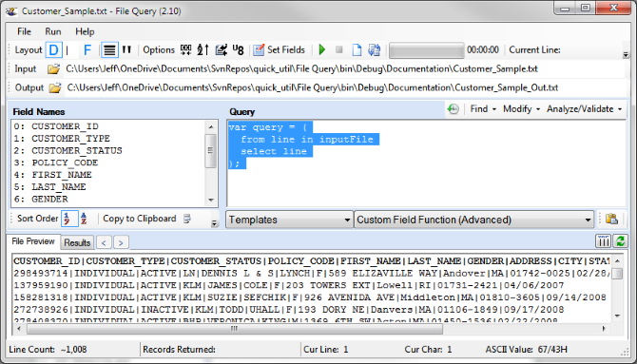Click the ASCII Value 67/43H status

click(527, 350)
